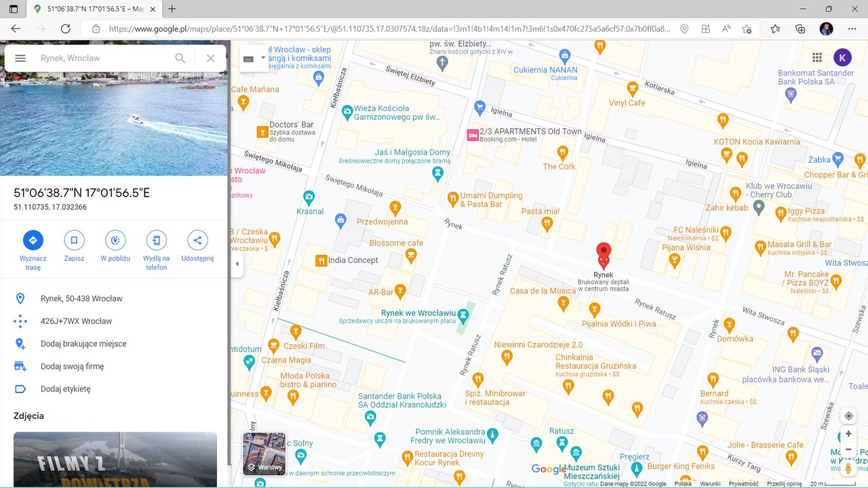Screen dimensions: 868x488
Task: Select the Pijalnia Wódki i Piwa marker
Action: pos(594,310)
